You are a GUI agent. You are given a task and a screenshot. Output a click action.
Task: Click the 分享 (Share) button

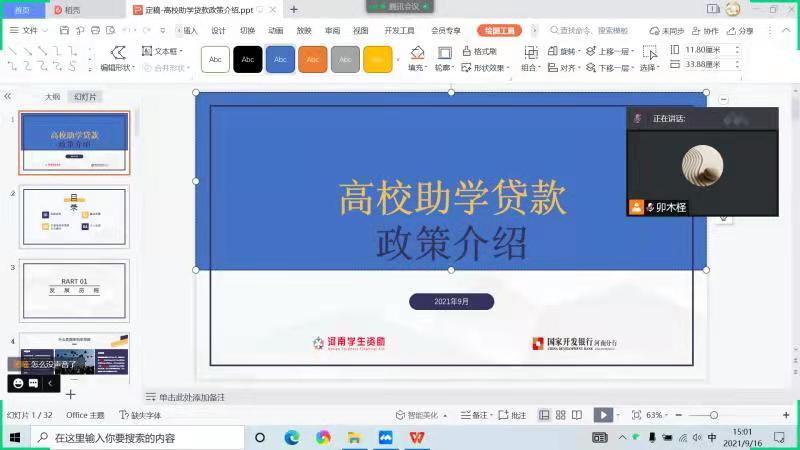point(739,31)
